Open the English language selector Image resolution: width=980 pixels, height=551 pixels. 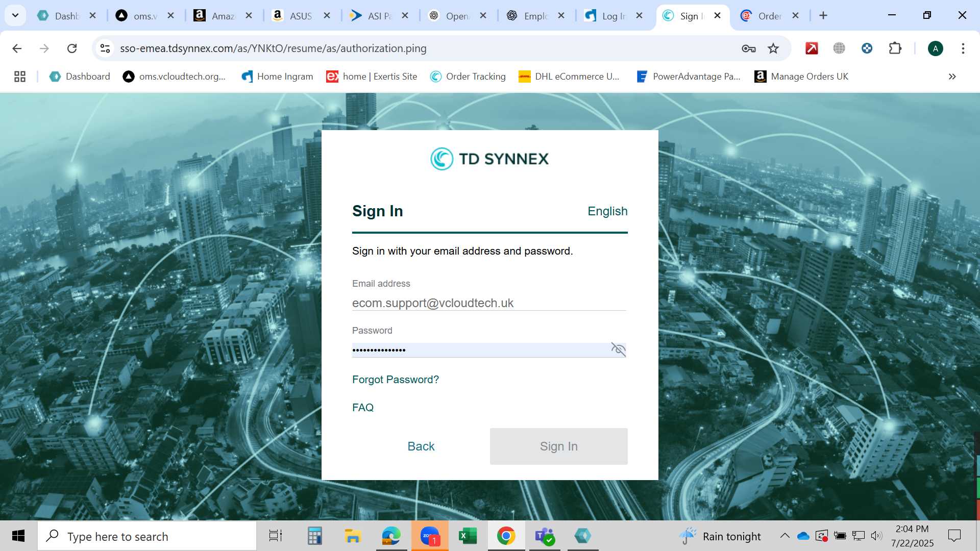point(607,211)
